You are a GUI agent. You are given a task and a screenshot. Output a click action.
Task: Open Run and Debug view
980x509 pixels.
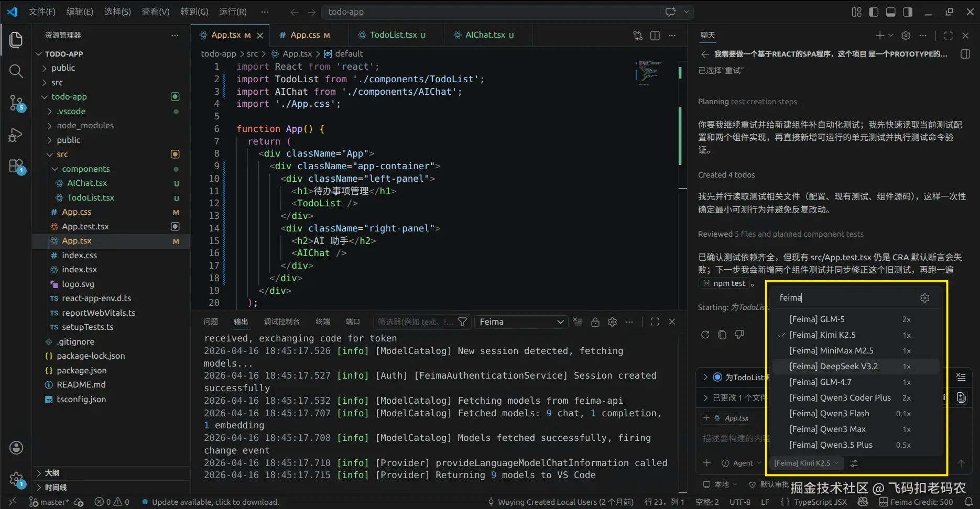16,135
